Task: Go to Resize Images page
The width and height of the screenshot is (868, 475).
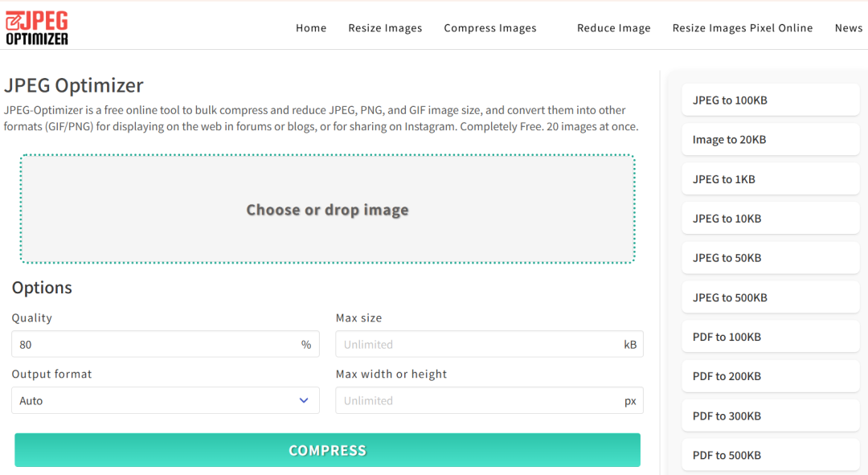Action: click(x=385, y=28)
